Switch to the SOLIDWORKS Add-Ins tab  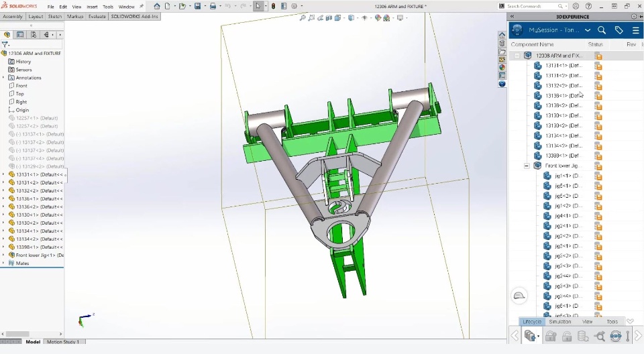(134, 17)
